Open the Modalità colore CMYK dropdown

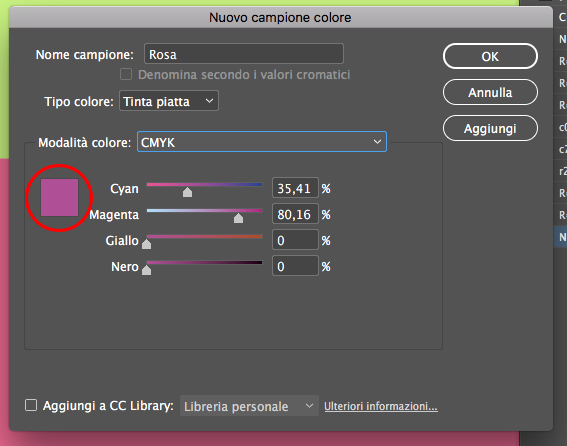262,142
